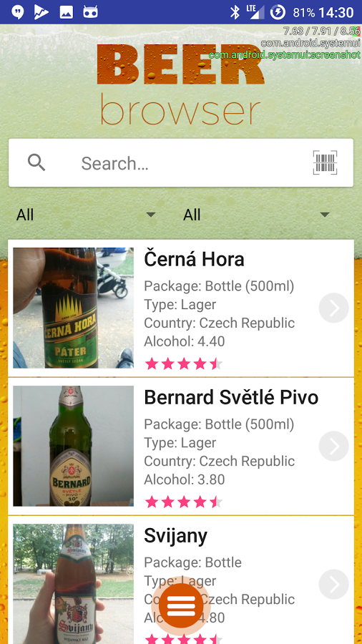Image resolution: width=362 pixels, height=644 pixels.
Task: Tap the Svijany bottle photo
Action: (74, 584)
